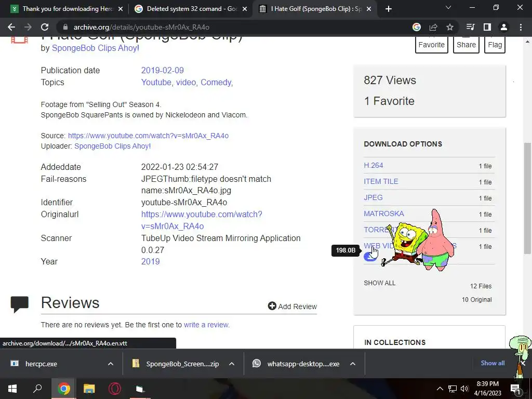Expand options for hercpc.exe download
This screenshot has width=532, height=399.
[111, 364]
